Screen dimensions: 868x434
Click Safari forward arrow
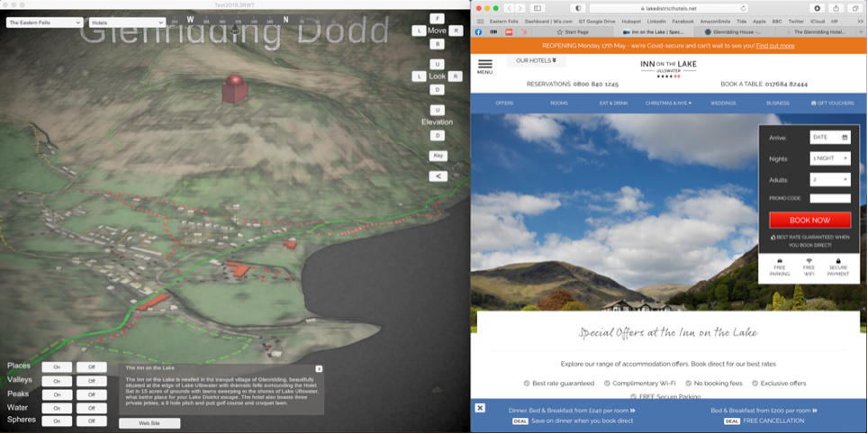pyautogui.click(x=521, y=8)
